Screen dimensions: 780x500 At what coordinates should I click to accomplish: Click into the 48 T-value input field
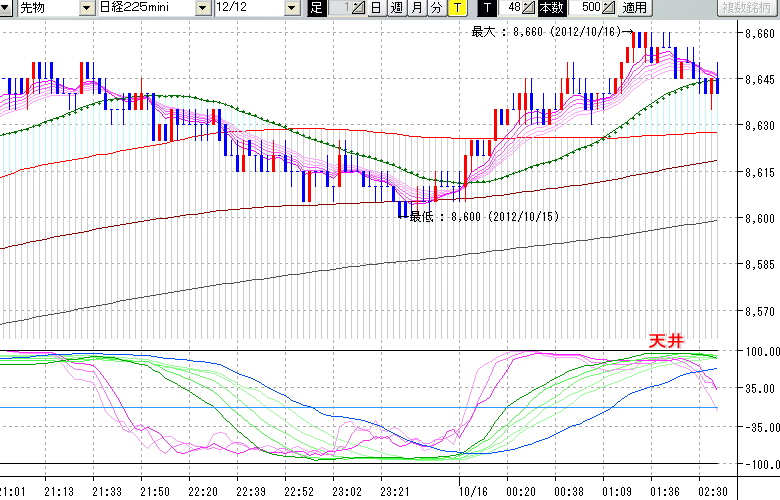[x=512, y=8]
